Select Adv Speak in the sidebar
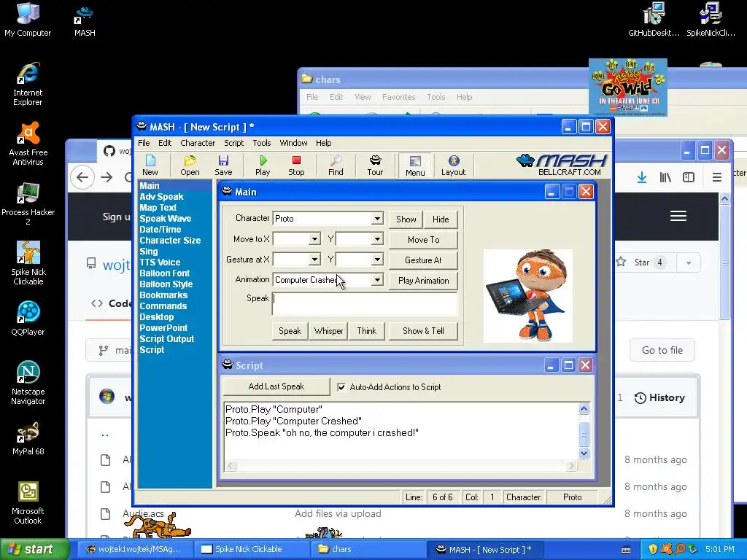Viewport: 747px width, 560px height. (x=161, y=197)
